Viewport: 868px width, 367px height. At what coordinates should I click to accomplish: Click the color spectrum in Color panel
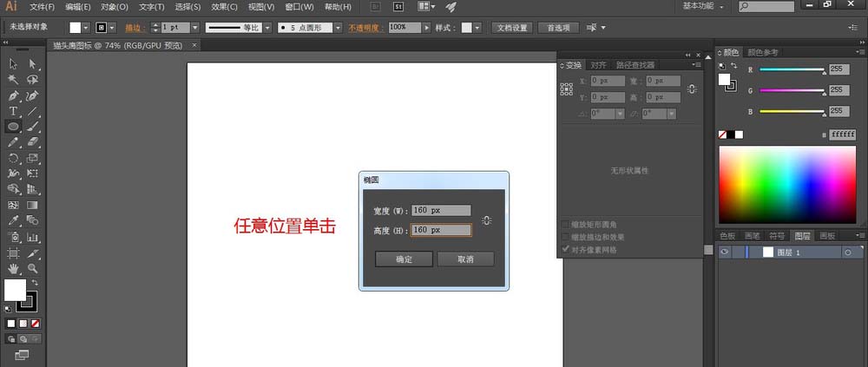pos(787,185)
